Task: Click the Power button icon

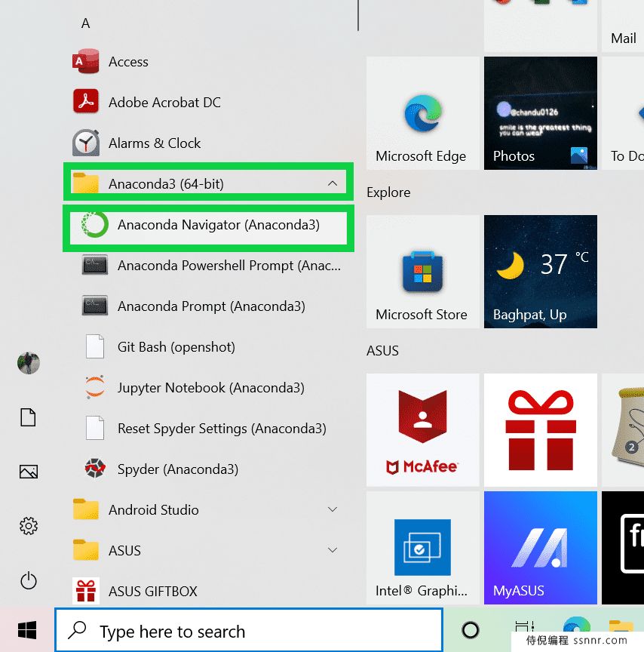Action: tap(28, 580)
